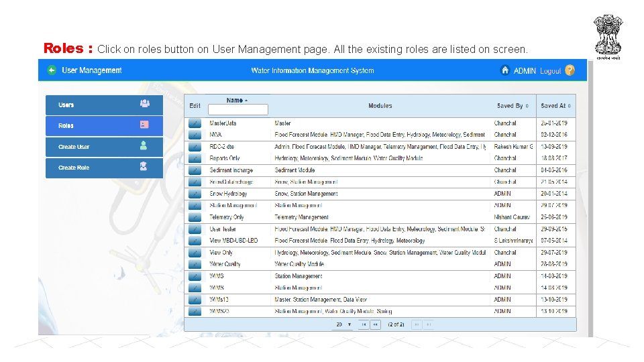Select the 'Sediment Module' modules cell
The width and height of the screenshot is (644, 362).
point(294,170)
